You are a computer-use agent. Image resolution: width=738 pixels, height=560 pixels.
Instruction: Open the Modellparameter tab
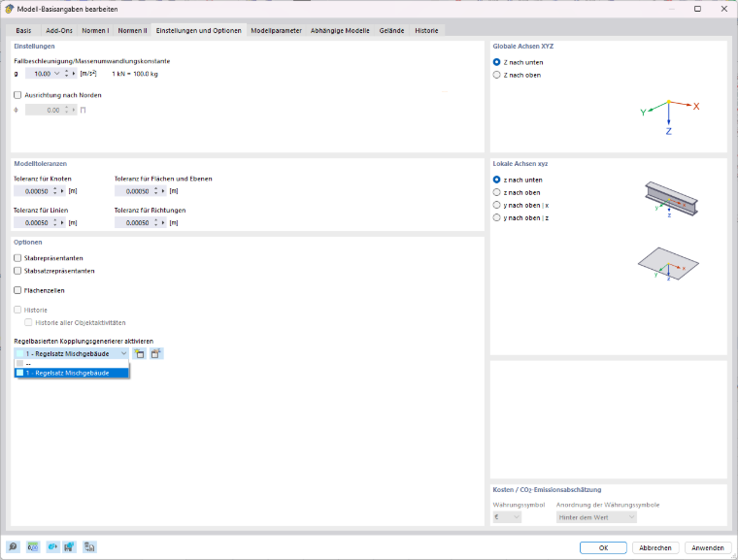(277, 31)
